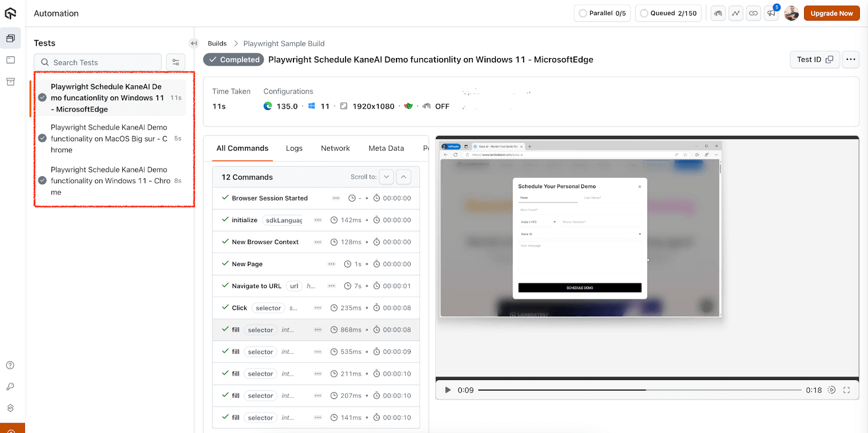868x433 pixels.
Task: Open the link chain icon in header
Action: coord(754,13)
